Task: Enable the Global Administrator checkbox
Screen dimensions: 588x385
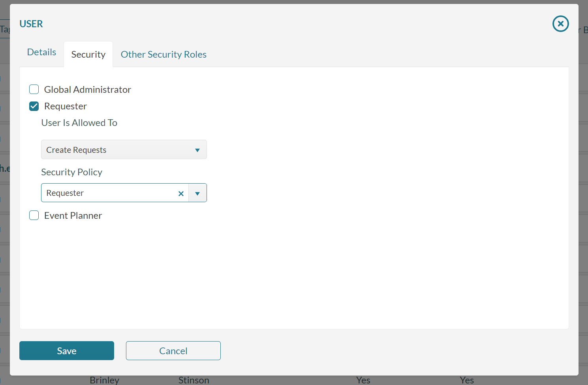Action: (34, 89)
